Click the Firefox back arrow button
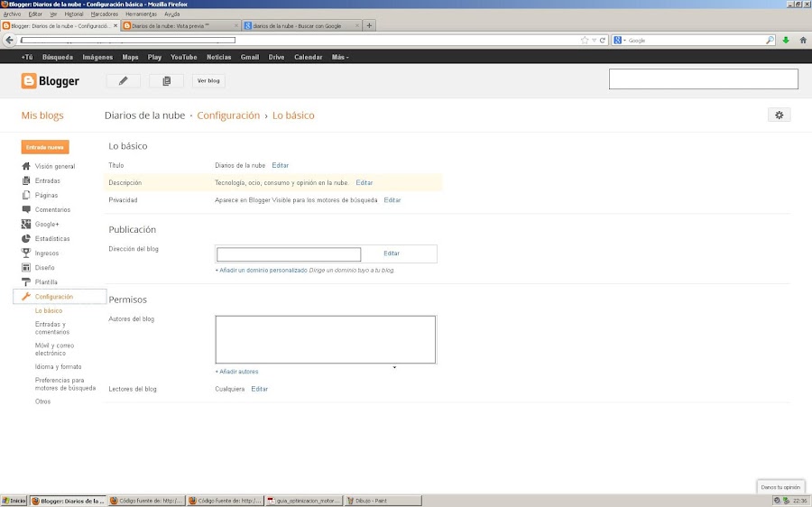This screenshot has height=507, width=812. pos(9,40)
